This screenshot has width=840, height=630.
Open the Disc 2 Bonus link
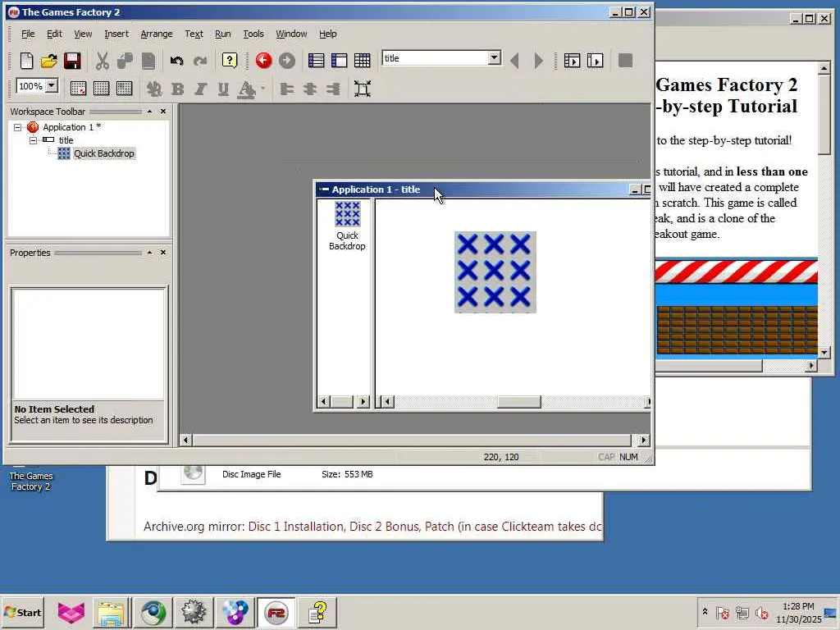pyautogui.click(x=384, y=527)
